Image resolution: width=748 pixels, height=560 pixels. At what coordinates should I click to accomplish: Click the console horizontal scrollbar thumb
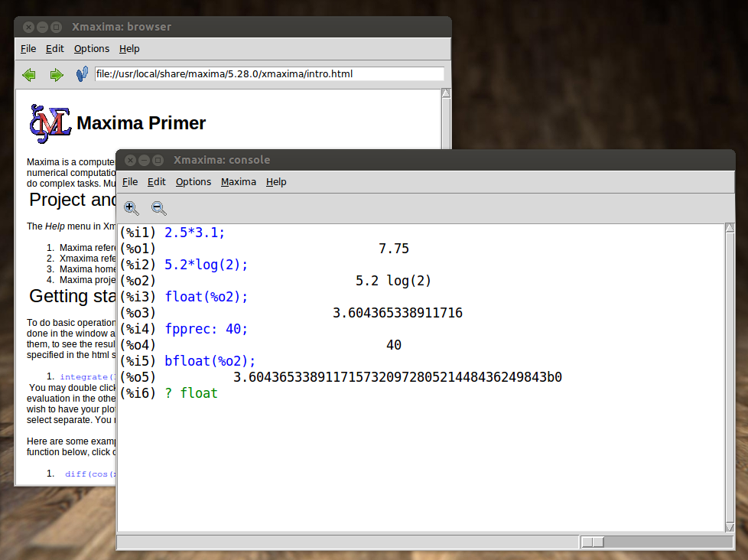(593, 542)
